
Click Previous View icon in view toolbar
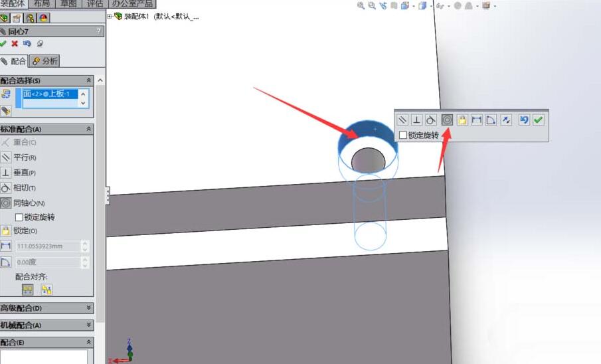tap(383, 5)
